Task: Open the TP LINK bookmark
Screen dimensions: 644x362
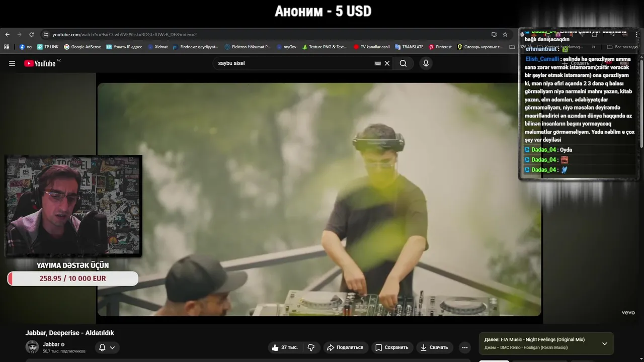Action: 48,47
